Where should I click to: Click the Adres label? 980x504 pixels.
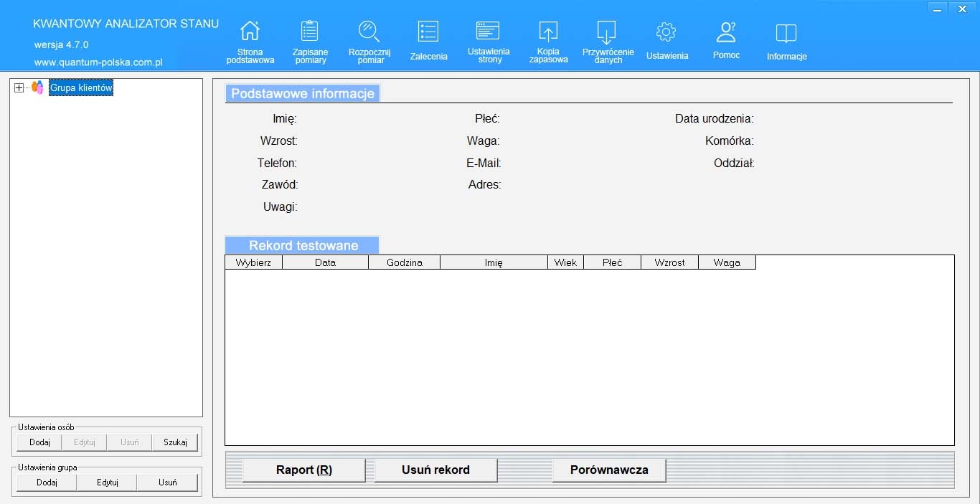(x=484, y=185)
